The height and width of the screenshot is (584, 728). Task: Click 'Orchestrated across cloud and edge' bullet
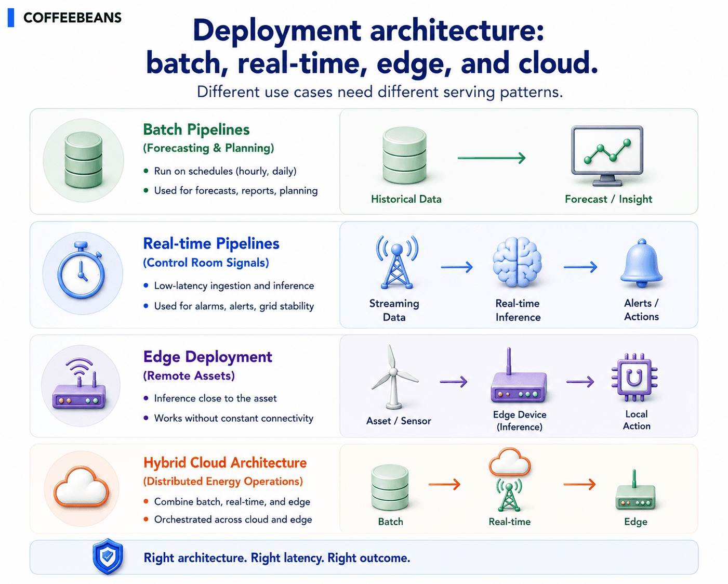click(233, 520)
